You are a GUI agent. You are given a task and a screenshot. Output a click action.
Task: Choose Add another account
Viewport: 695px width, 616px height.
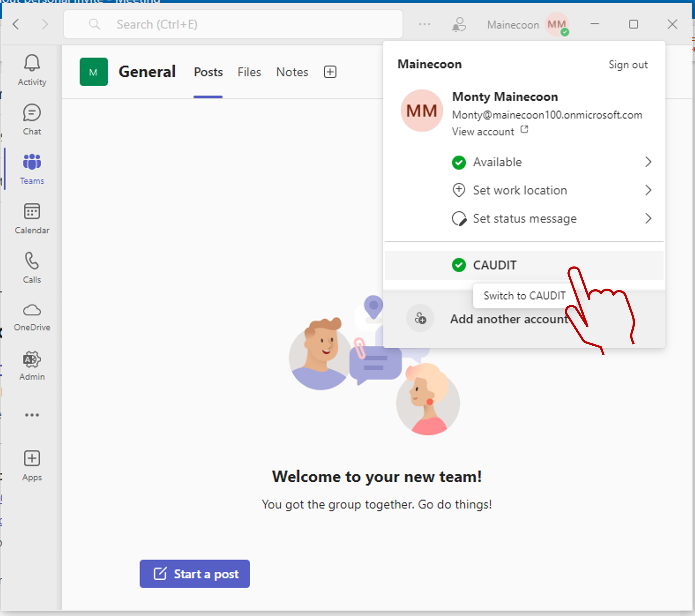[509, 318]
